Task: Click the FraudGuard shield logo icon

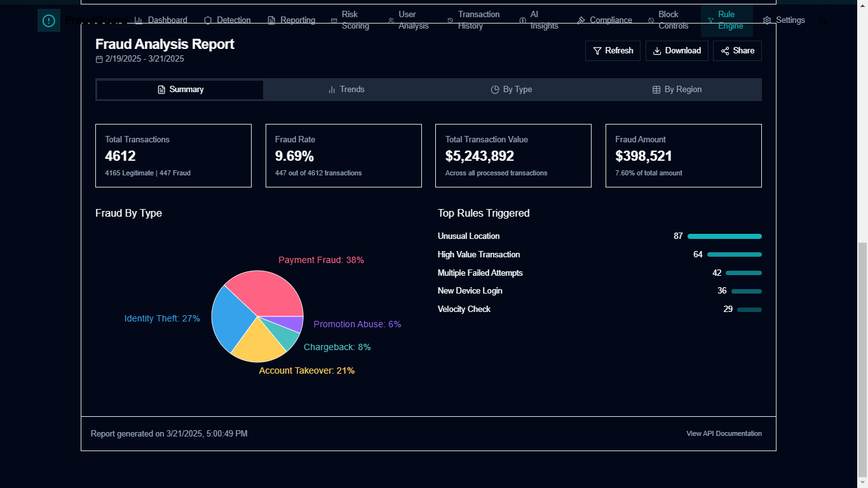Action: 49,20
